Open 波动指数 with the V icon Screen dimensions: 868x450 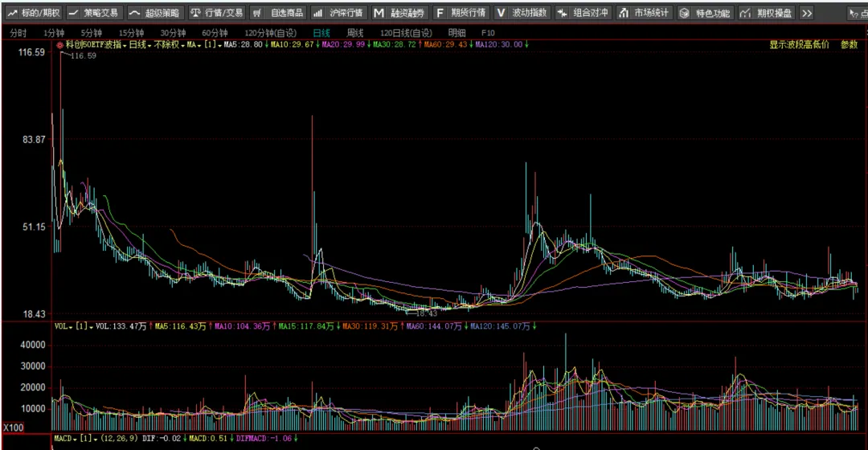point(522,13)
